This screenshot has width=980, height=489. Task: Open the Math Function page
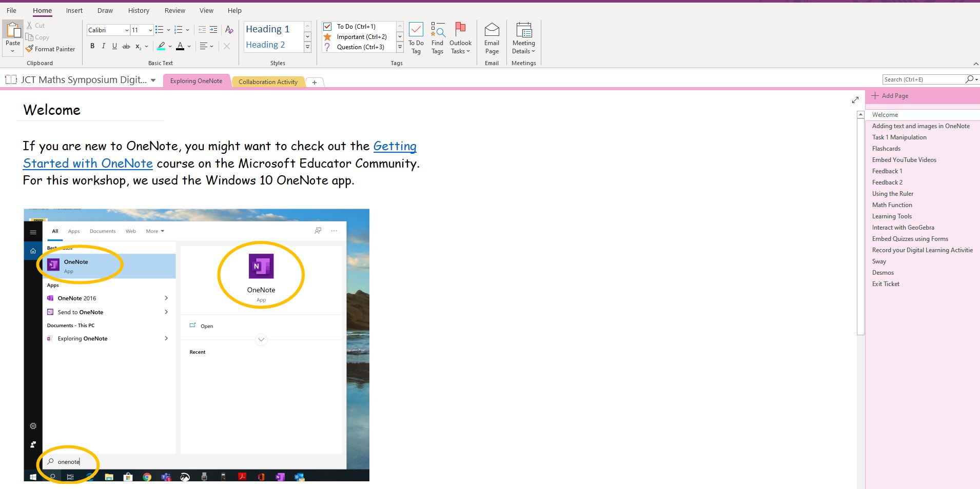coord(892,205)
